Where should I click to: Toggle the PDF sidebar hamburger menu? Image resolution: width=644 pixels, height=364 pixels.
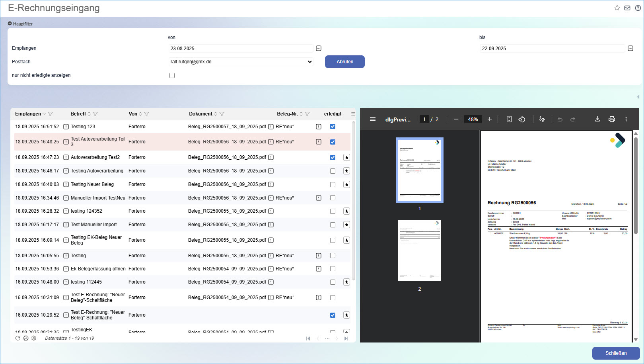click(x=372, y=119)
